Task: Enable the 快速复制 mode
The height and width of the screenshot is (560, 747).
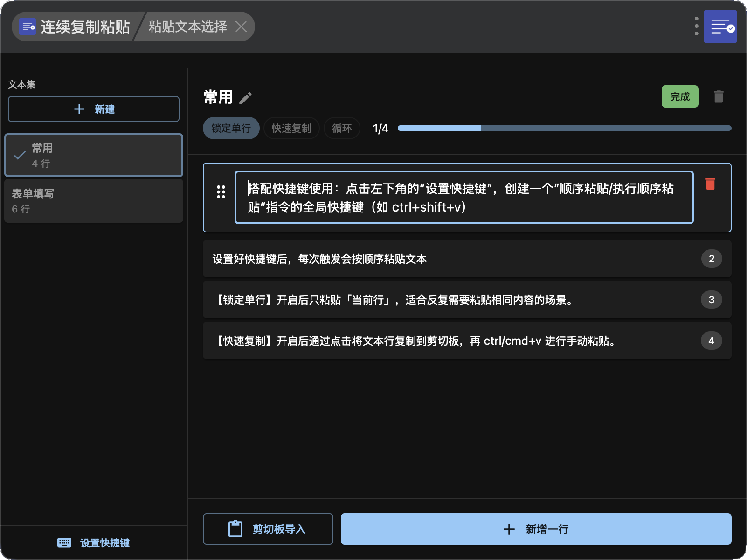Action: [291, 129]
